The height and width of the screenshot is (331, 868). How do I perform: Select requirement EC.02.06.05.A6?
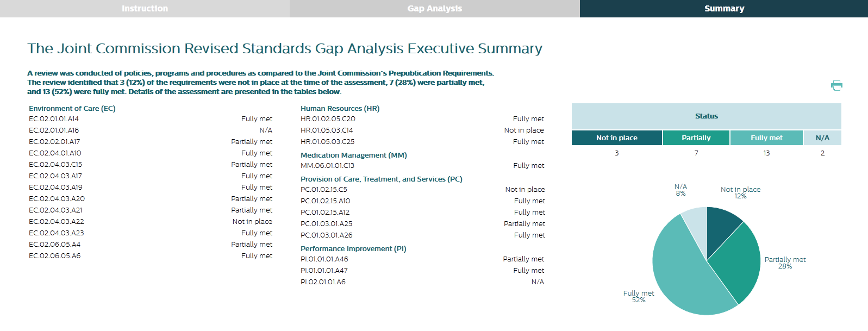(54, 256)
